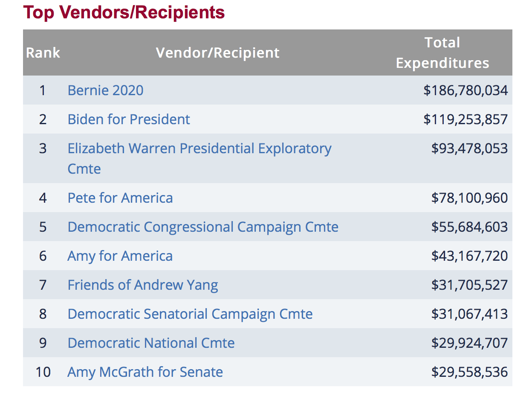Click the rank 10 cell

pos(43,372)
